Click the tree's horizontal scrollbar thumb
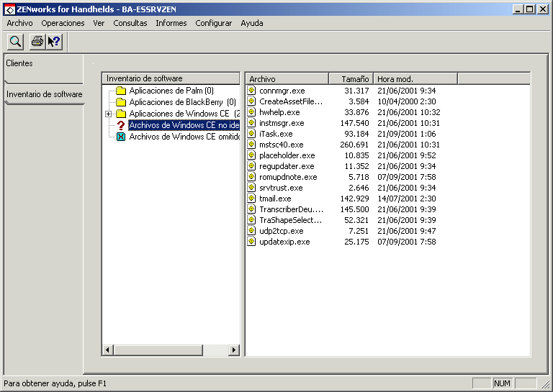 pos(158,350)
